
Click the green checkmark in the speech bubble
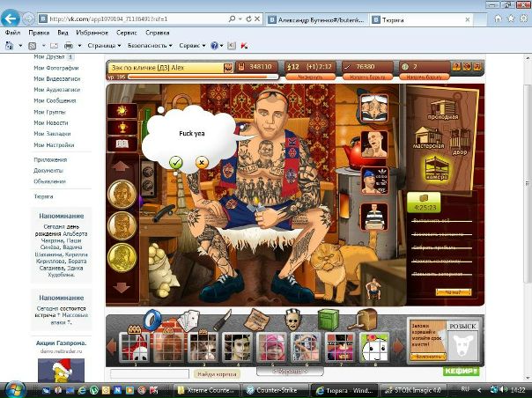[175, 162]
